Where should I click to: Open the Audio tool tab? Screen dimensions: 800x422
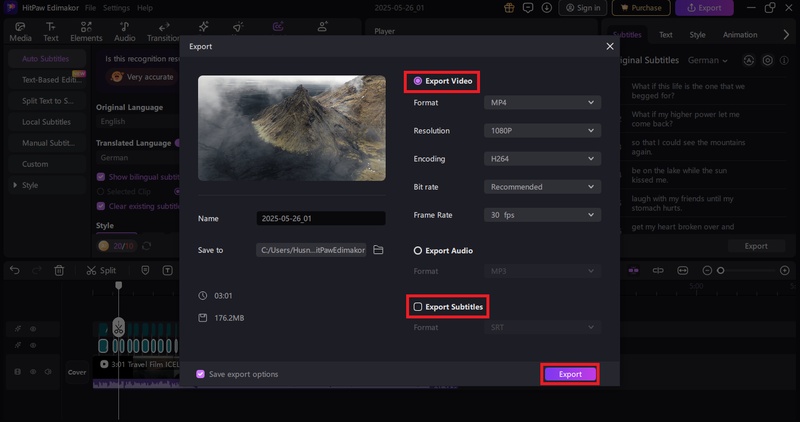click(x=124, y=32)
